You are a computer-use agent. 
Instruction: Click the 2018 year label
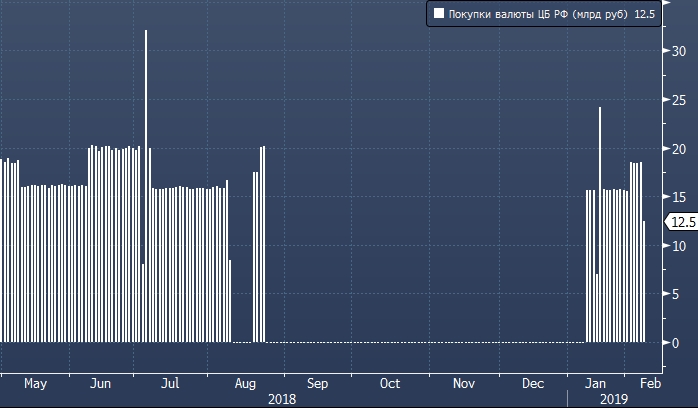click(282, 398)
